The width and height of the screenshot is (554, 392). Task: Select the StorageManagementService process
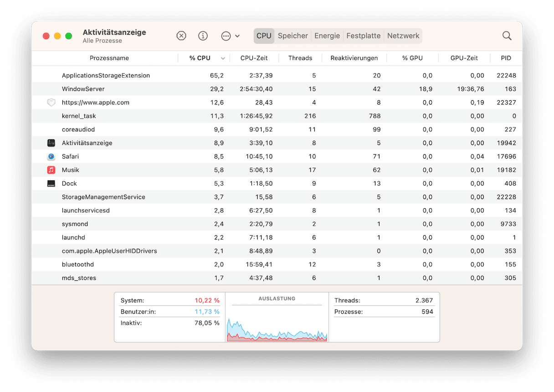tap(103, 197)
